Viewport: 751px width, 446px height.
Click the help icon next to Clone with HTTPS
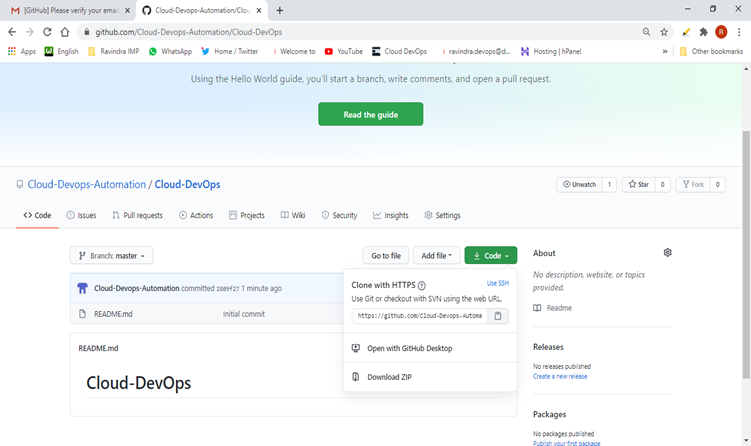point(421,286)
